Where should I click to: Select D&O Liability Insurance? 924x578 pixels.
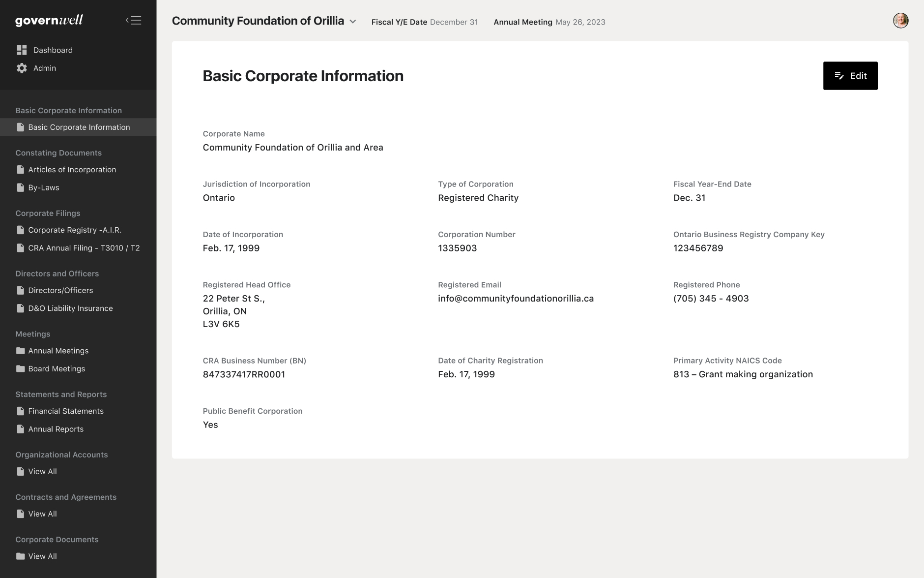[70, 308]
